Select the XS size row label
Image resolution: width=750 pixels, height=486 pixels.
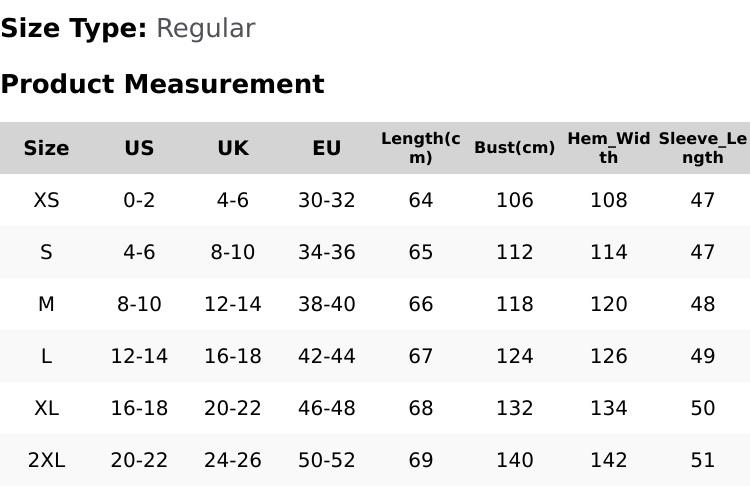click(46, 200)
